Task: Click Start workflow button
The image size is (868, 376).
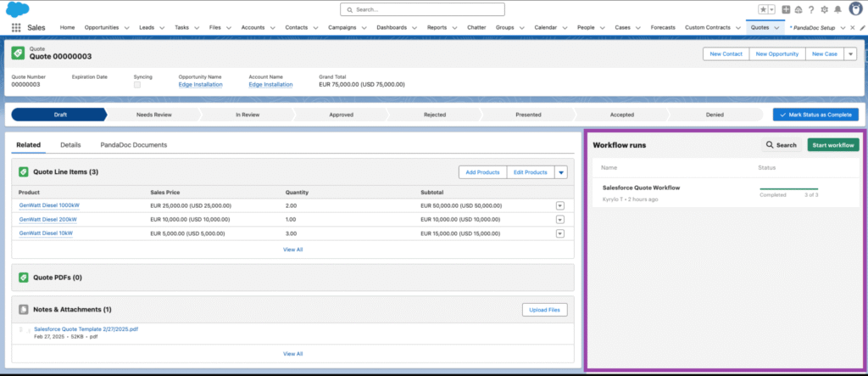Action: coord(833,145)
